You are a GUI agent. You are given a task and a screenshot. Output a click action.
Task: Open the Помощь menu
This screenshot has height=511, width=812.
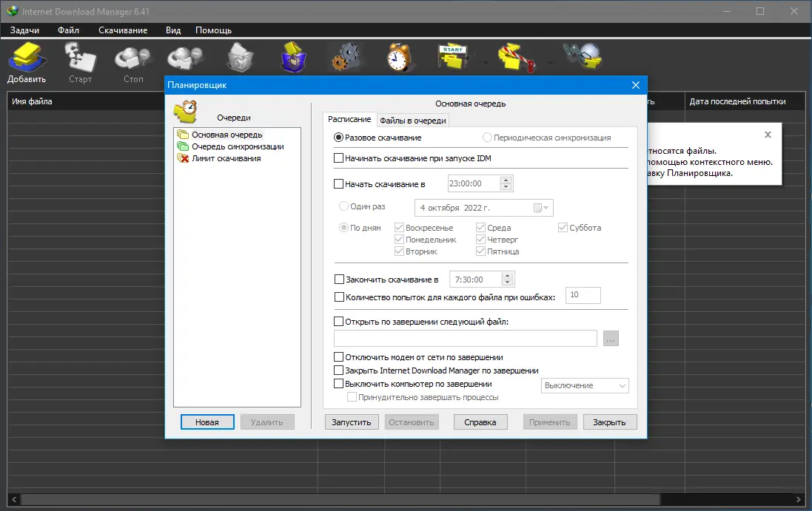tap(213, 30)
